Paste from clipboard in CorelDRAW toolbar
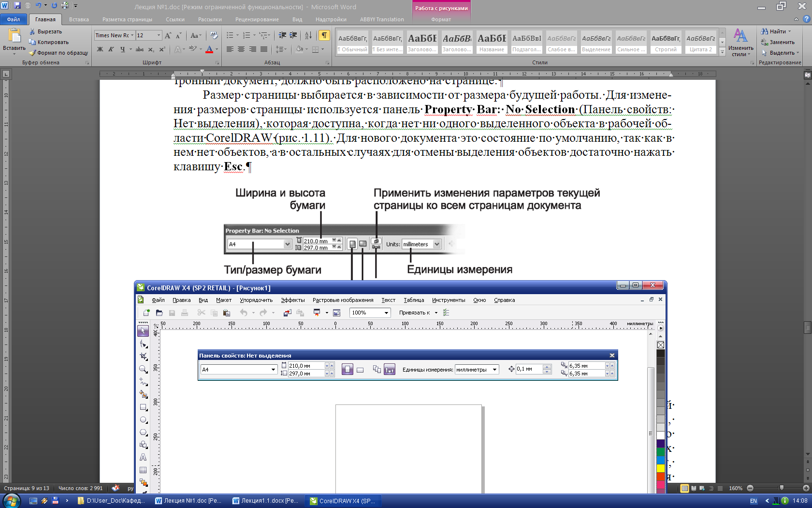This screenshot has width=812, height=508. [x=226, y=313]
